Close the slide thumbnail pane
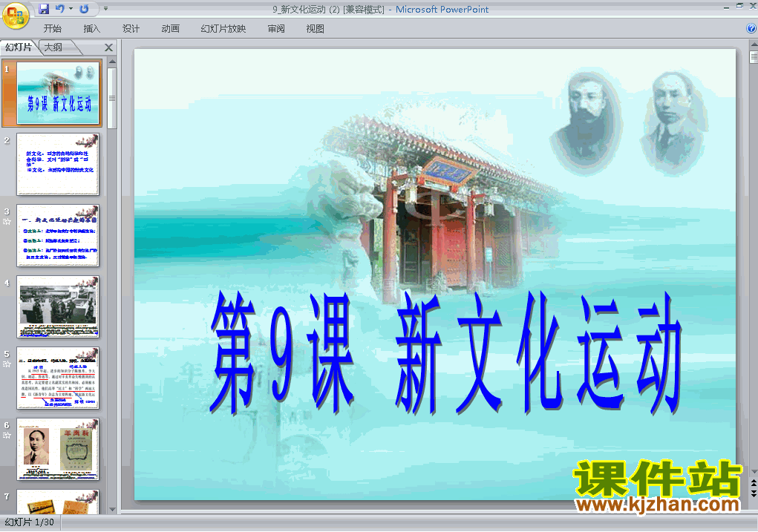 pos(108,47)
